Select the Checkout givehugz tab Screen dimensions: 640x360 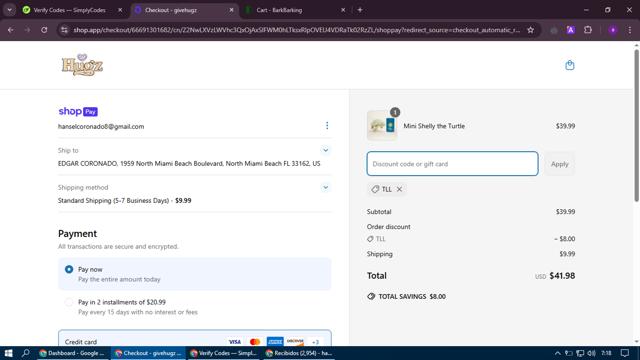[x=184, y=10]
